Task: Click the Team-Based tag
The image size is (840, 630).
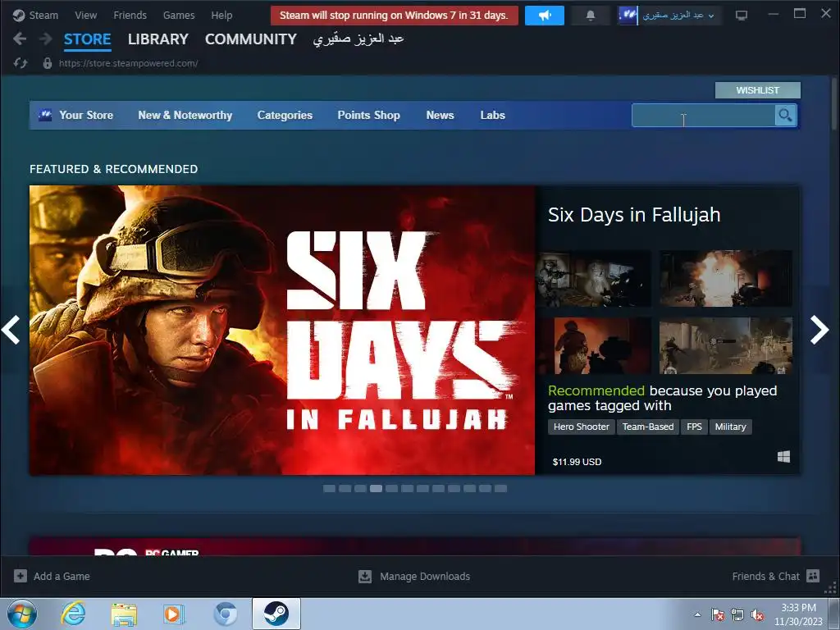Action: click(x=648, y=427)
